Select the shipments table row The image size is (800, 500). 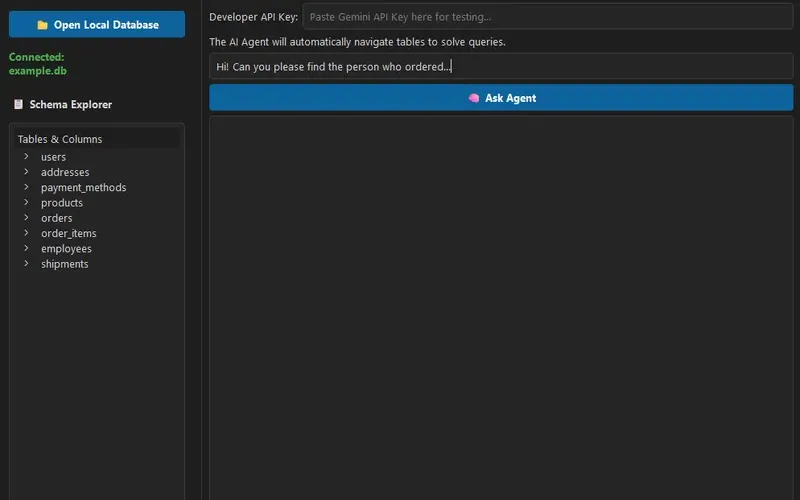point(97,264)
